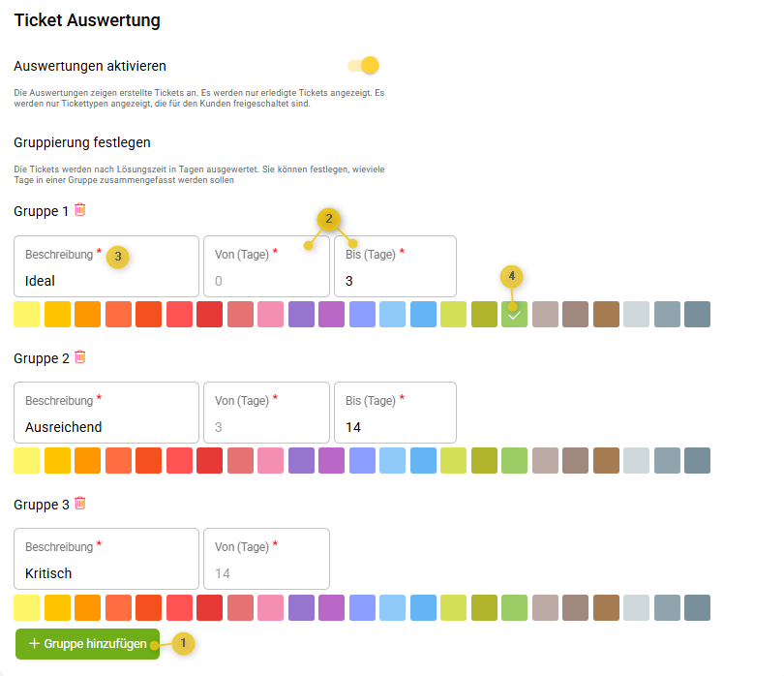The height and width of the screenshot is (676, 784).
Task: Choose the pure red swatch in Gruppe 1
Action: click(210, 314)
